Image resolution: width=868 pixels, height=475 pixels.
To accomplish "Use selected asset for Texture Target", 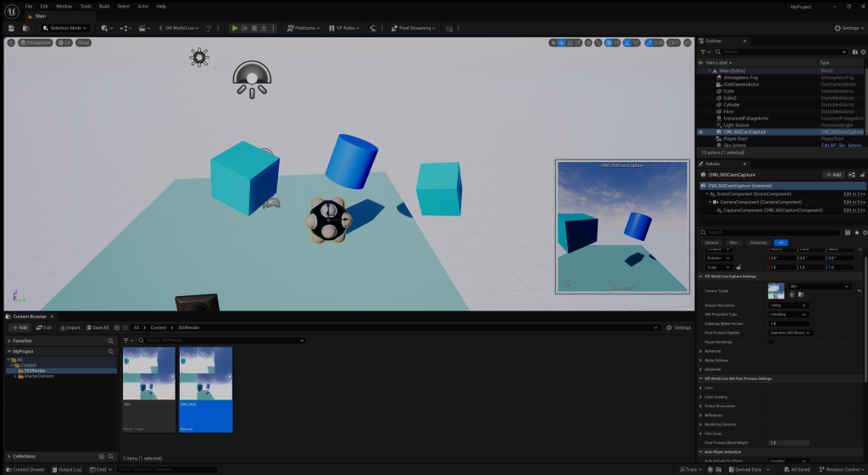I will 793,294.
